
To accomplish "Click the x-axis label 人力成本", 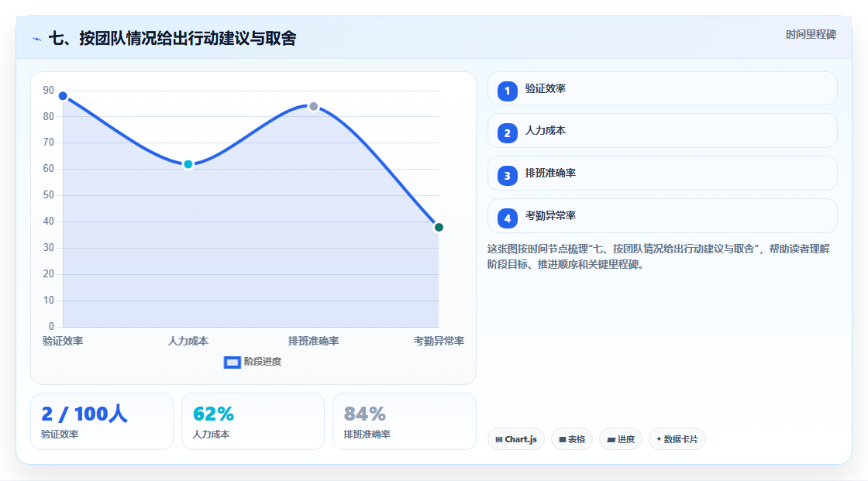I will coord(188,341).
